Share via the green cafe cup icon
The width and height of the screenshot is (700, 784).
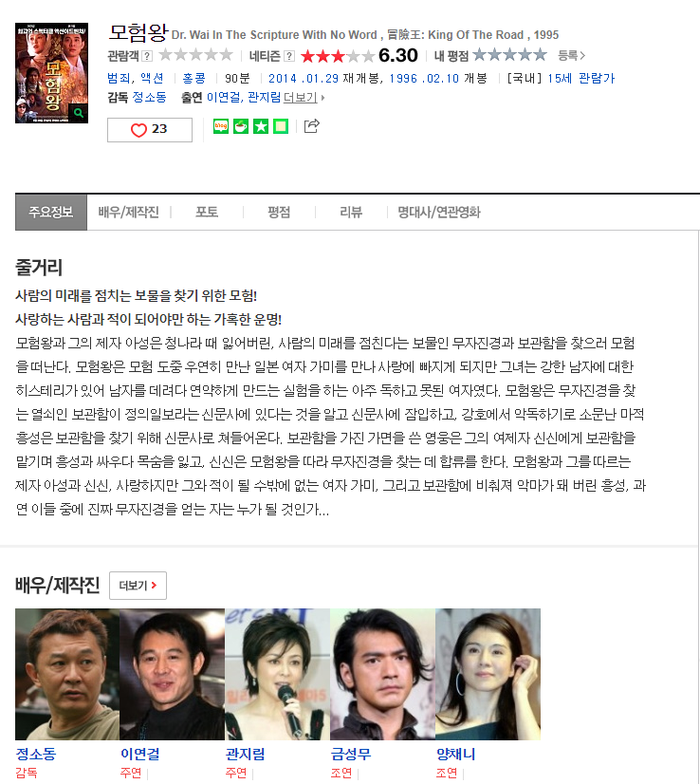point(241,126)
